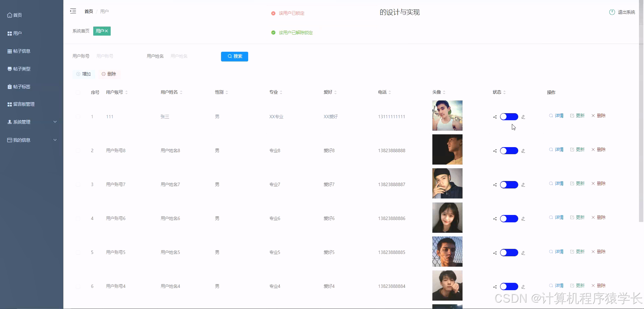Viewport: 644px width, 309px height.
Task: Click the 搜索 search button
Action: click(234, 56)
